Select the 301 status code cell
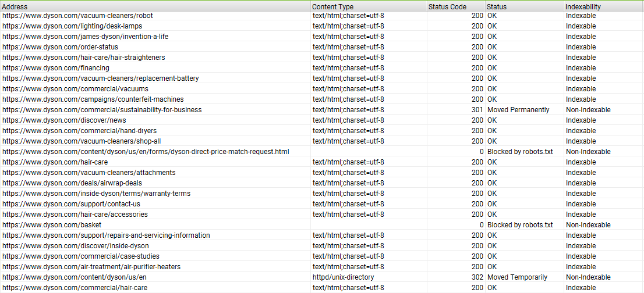 pyautogui.click(x=477, y=110)
